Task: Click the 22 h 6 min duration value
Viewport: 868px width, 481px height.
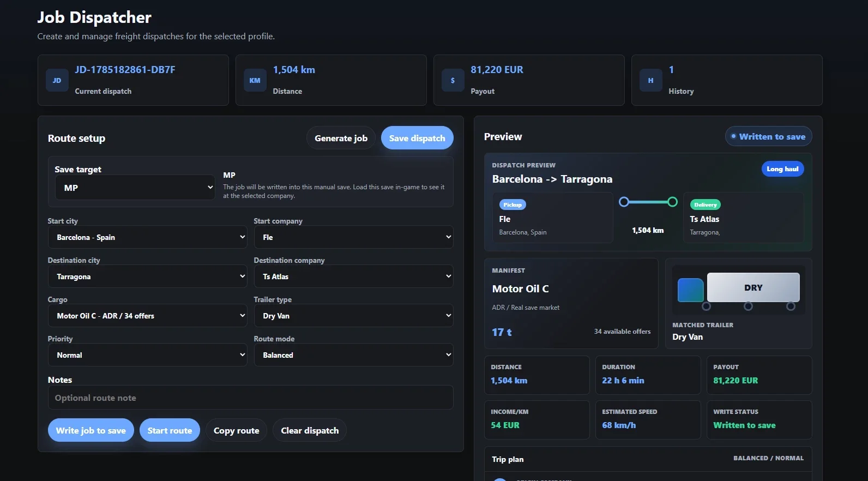Action: [x=623, y=381]
